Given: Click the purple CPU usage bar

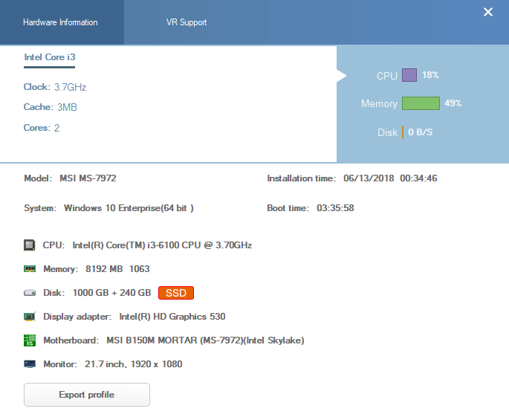Looking at the screenshot, I should pos(409,75).
